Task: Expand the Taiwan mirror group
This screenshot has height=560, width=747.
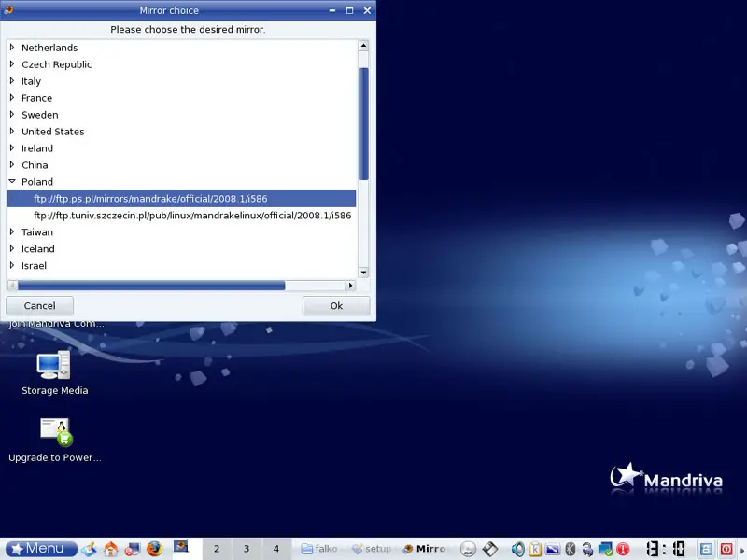Action: point(12,231)
